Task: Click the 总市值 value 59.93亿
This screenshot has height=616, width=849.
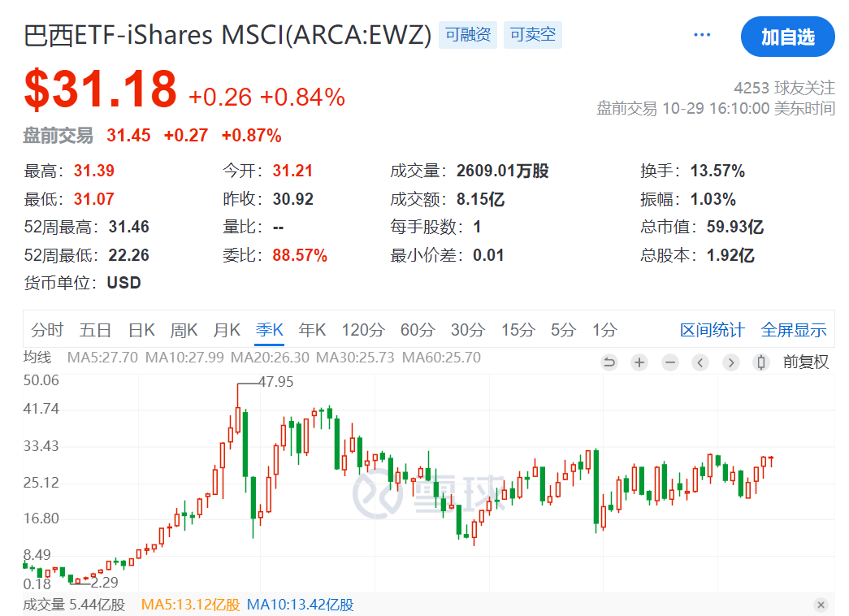Action: (x=735, y=227)
